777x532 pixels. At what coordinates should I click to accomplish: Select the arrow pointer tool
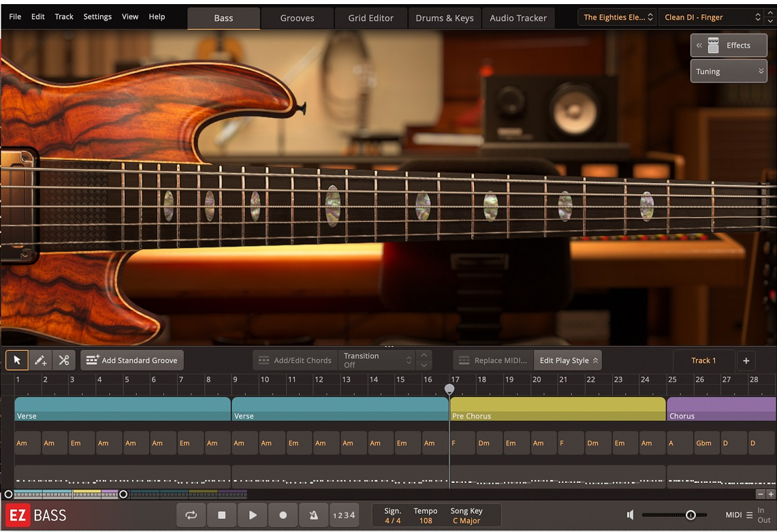[16, 360]
